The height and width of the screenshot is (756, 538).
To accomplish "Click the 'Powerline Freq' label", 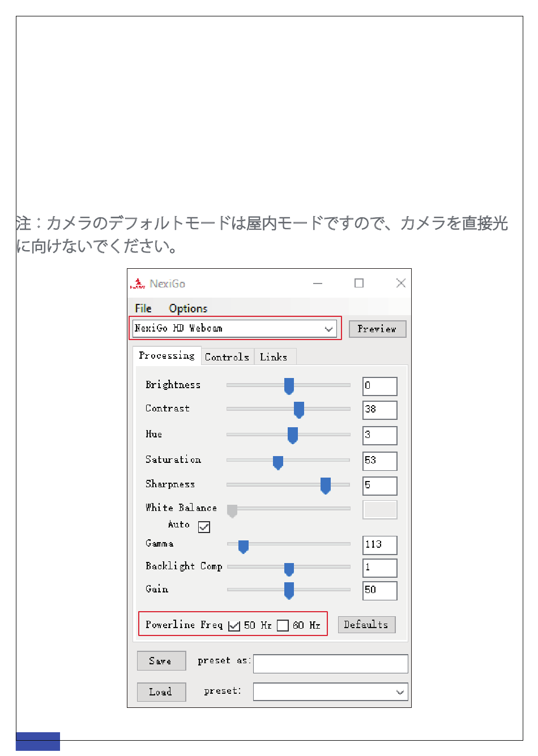I will point(184,625).
